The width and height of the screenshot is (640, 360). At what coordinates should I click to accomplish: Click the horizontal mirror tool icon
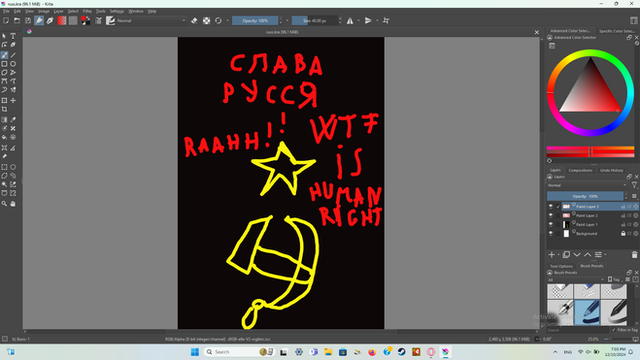[x=350, y=20]
